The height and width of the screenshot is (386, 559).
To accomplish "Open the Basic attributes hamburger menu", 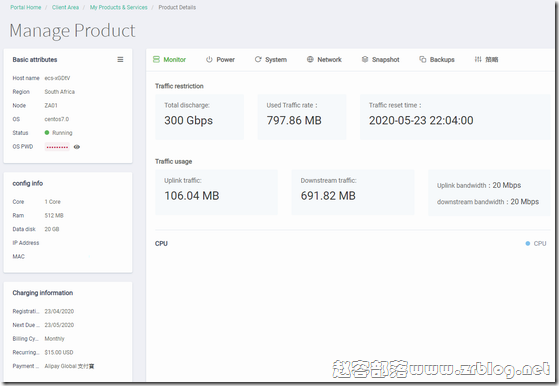I will (x=120, y=60).
